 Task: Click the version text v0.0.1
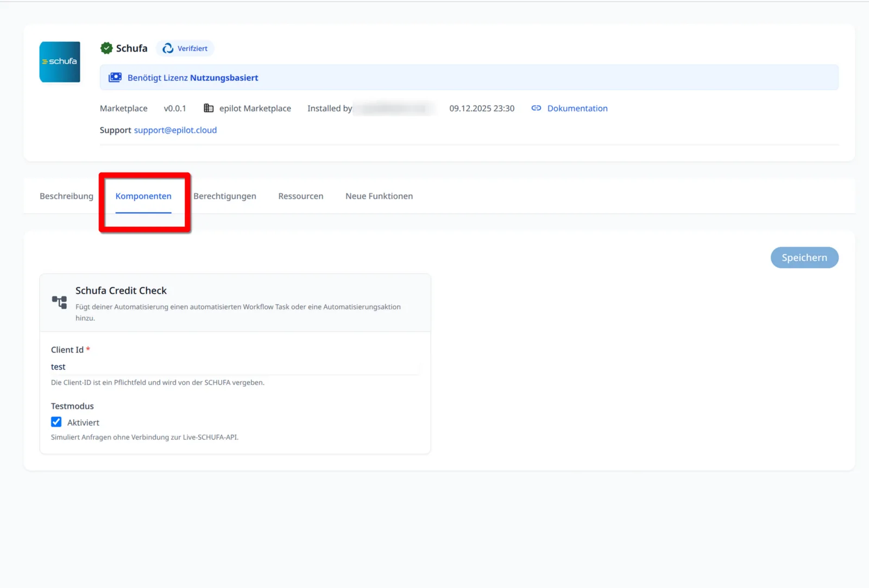click(175, 108)
